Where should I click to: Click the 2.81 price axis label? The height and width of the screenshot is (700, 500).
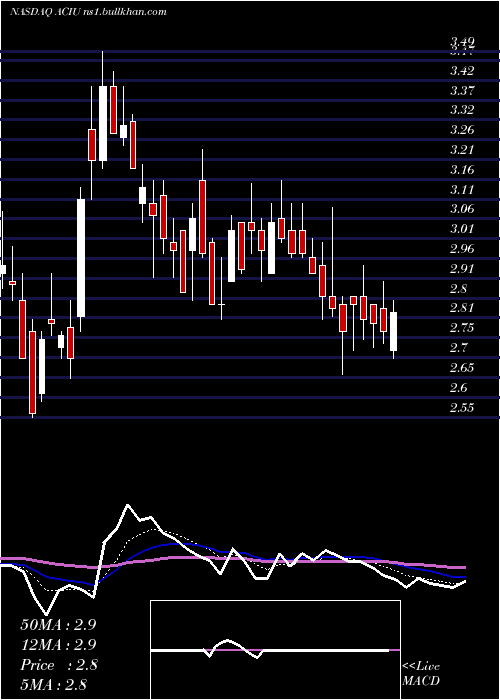click(x=462, y=308)
